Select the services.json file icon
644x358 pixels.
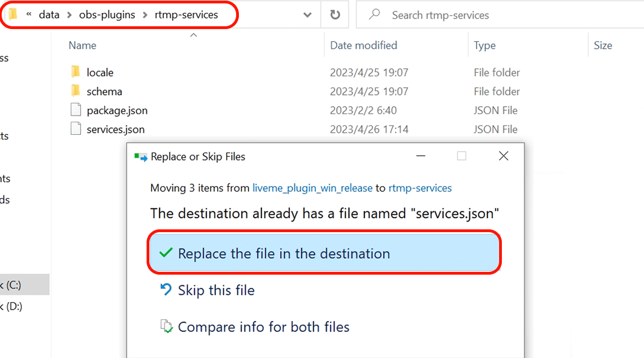tap(76, 129)
